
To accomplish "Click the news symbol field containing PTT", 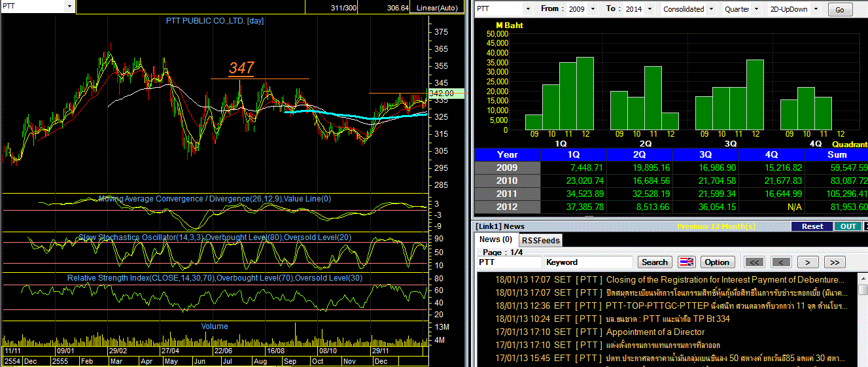I will (509, 262).
